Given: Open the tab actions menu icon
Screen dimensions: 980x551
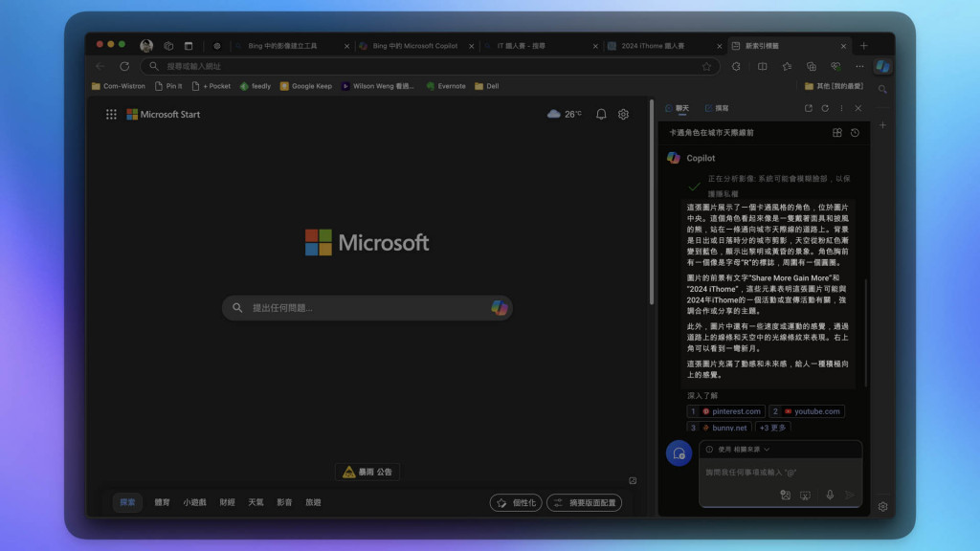Looking at the screenshot, I should click(x=189, y=46).
